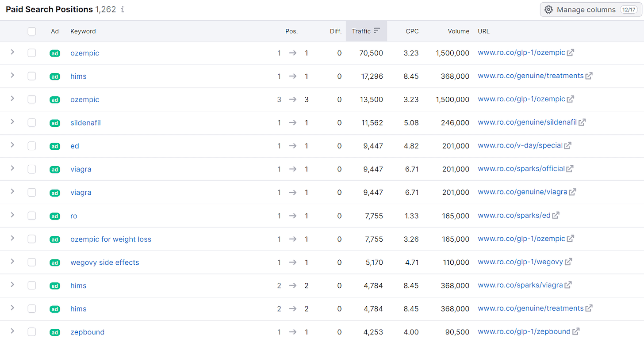Click the ad badge in the wegovy side effects row
The width and height of the screenshot is (644, 342).
coord(55,262)
